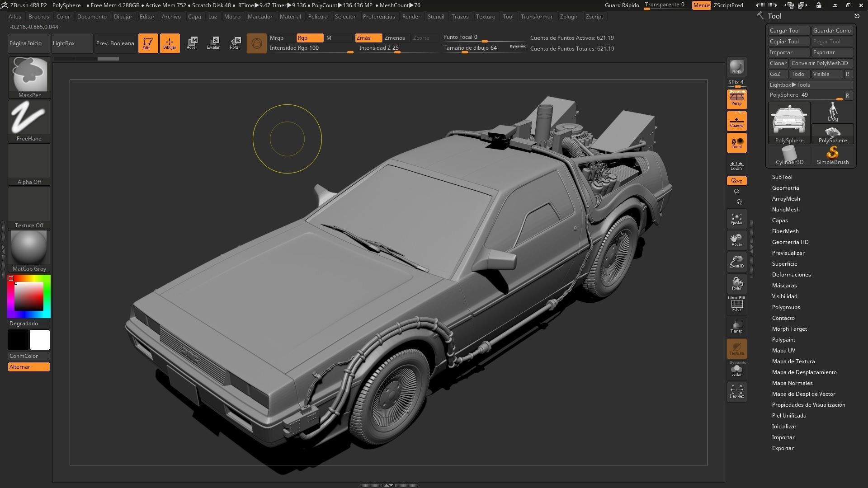Click the Página Inicio button
Viewport: 868px width, 488px height.
(x=28, y=43)
